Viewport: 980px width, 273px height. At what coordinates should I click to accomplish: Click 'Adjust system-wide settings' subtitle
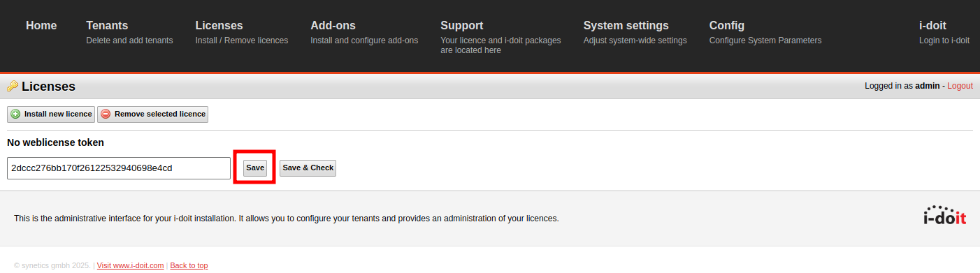coord(635,40)
